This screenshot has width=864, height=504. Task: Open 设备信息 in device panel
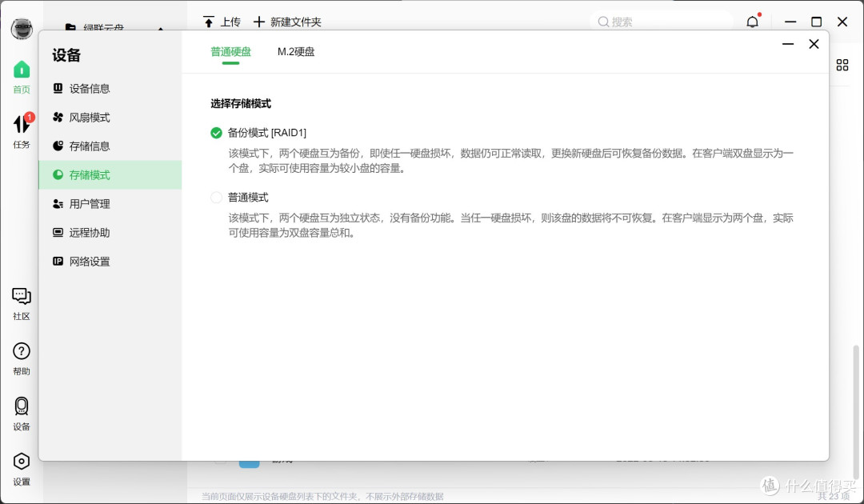[x=110, y=89]
